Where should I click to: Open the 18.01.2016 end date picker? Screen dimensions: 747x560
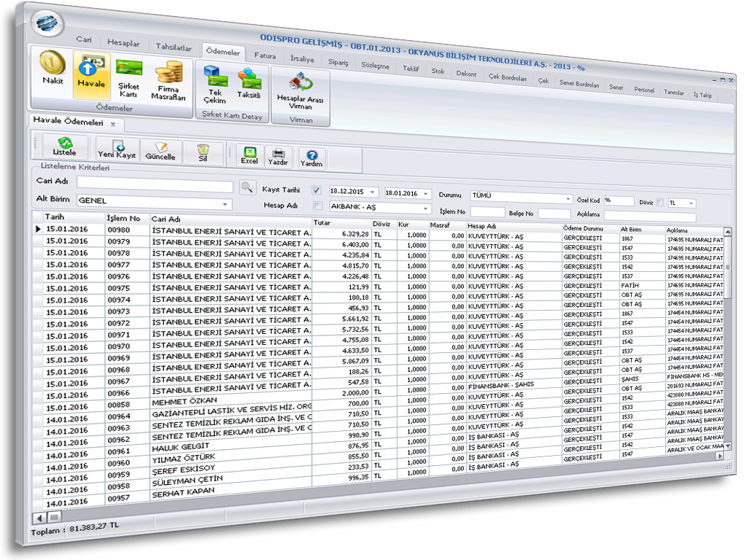(x=425, y=194)
